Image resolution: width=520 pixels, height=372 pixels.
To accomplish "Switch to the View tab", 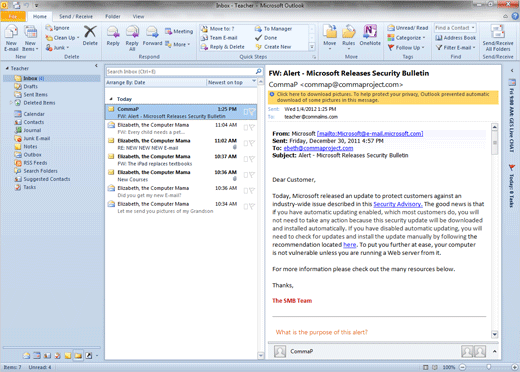I will [138, 16].
